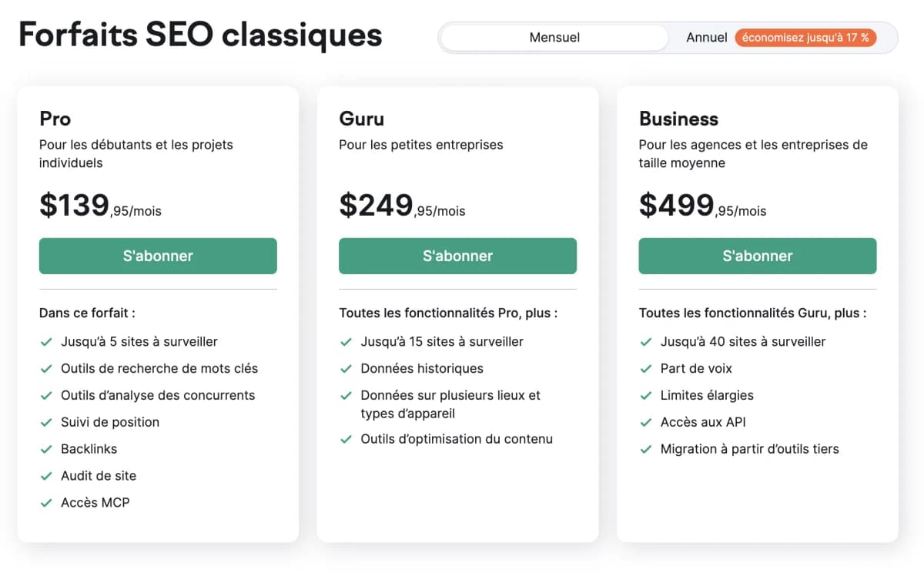Click "S'abonner" under the Guru plan

point(457,256)
